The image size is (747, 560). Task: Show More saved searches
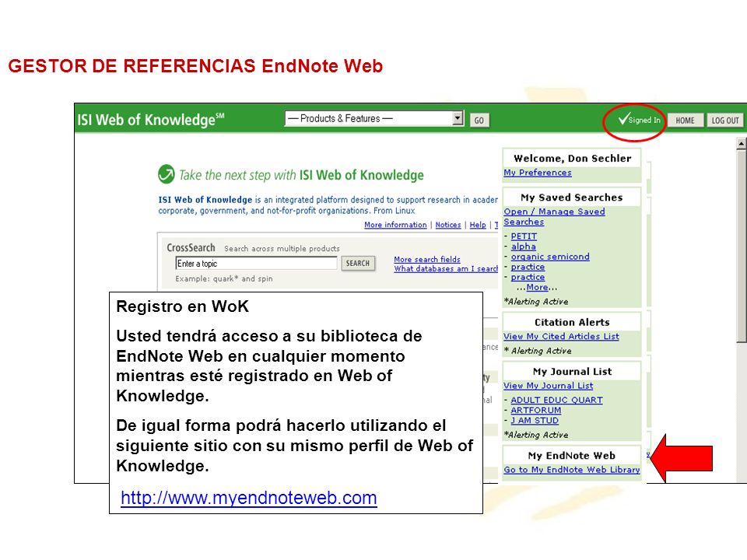(537, 287)
